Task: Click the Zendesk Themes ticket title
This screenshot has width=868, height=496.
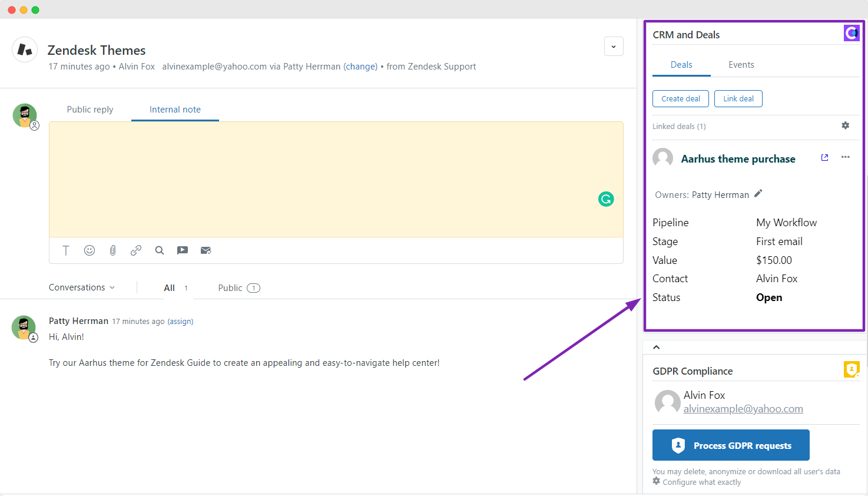Action: [97, 51]
